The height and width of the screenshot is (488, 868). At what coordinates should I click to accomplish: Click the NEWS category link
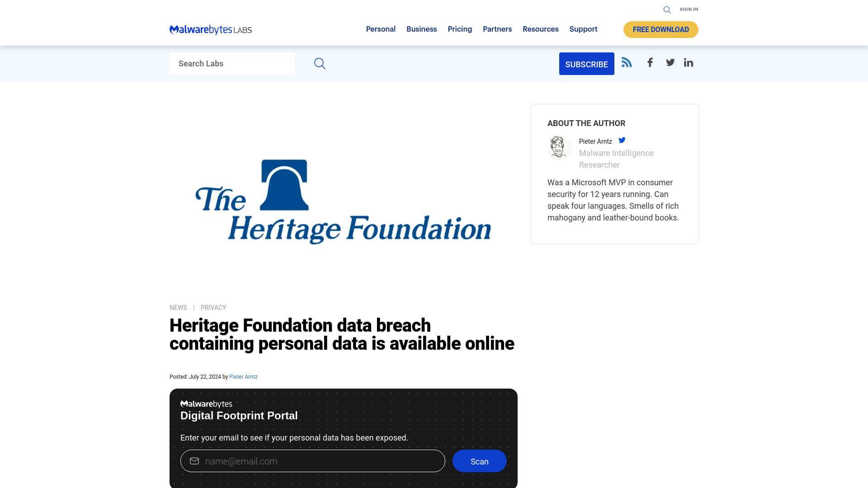(x=178, y=307)
